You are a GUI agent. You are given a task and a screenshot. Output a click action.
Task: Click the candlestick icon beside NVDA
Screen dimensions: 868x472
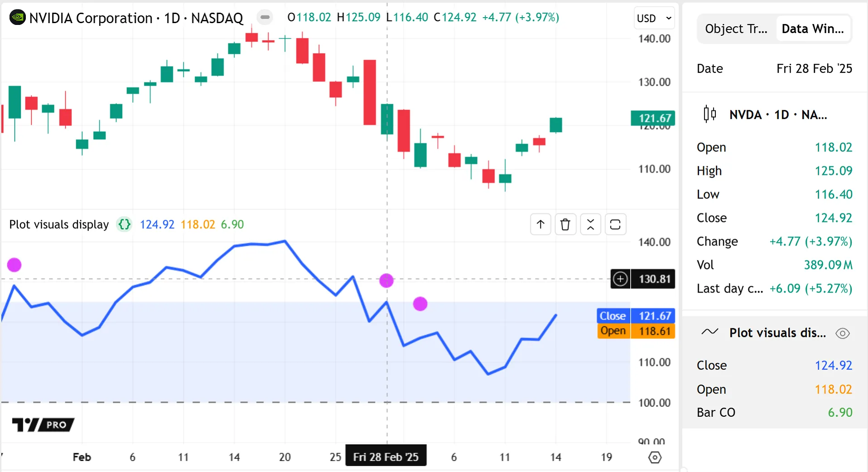tap(709, 114)
